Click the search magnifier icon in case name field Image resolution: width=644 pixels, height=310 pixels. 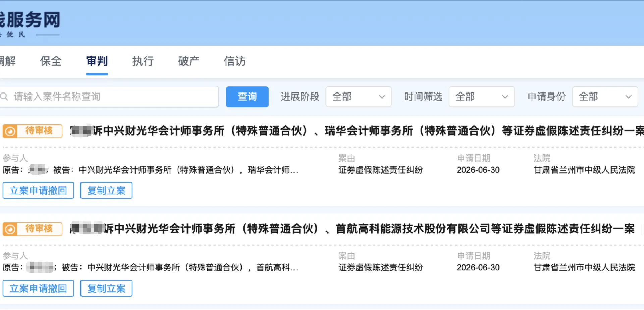(4, 97)
